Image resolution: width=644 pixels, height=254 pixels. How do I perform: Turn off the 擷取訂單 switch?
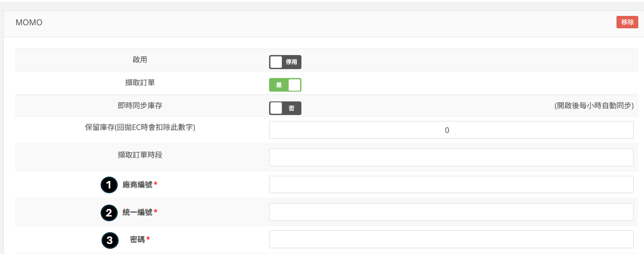coord(285,85)
